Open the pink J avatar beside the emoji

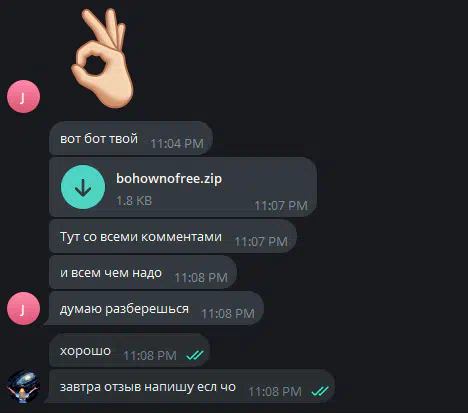click(x=23, y=97)
